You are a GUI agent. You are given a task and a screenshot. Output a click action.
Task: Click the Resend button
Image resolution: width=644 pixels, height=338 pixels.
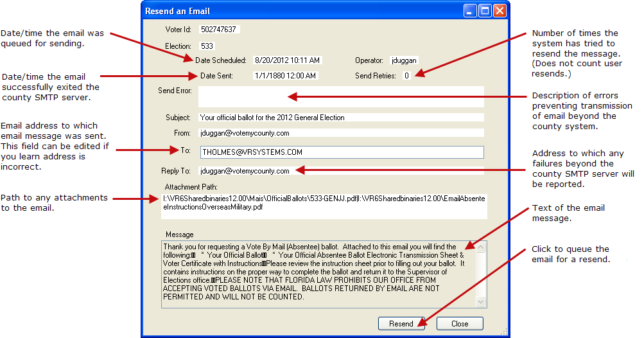click(x=401, y=324)
